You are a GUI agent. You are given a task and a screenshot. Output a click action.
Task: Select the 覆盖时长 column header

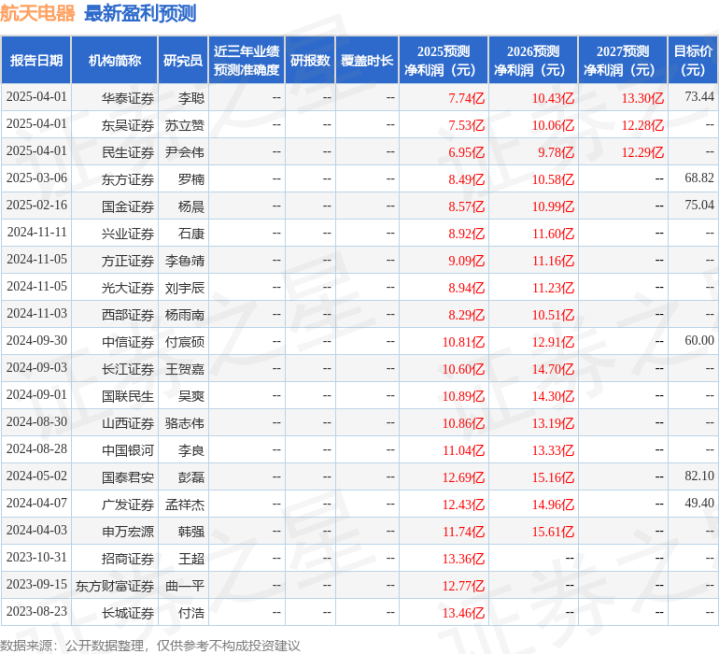point(367,60)
